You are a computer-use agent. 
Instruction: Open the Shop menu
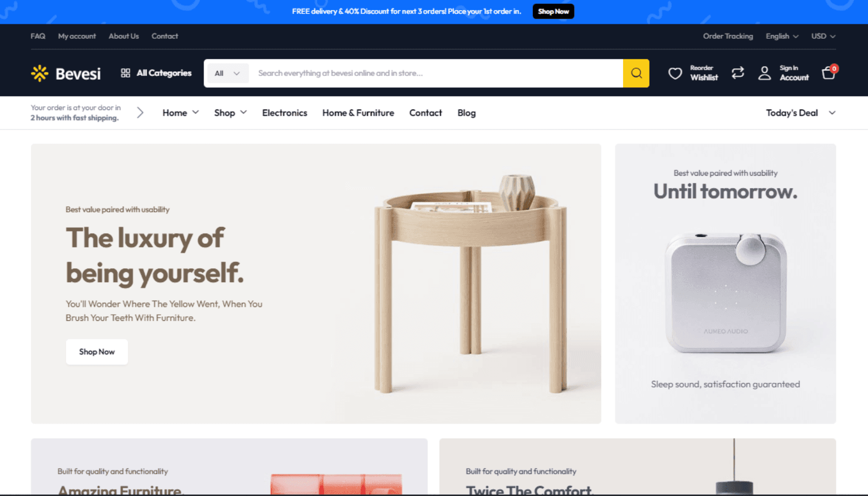[x=230, y=113]
